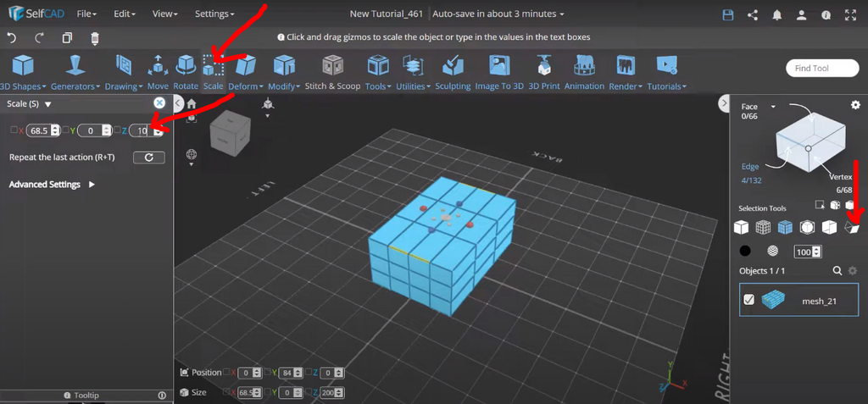
Task: Open the Tools dropdown
Action: tap(378, 72)
